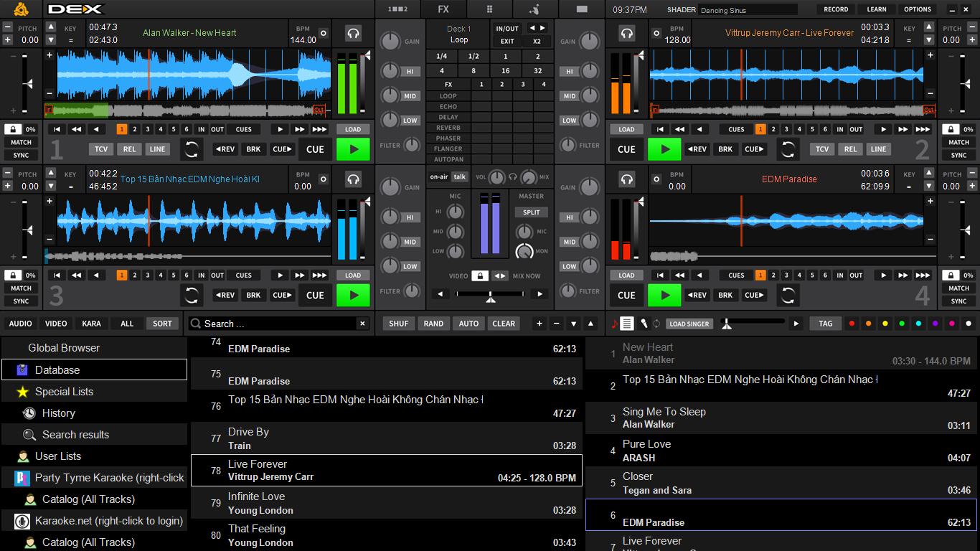Click deck 2 headphone cue icon
The height and width of the screenshot is (551, 980).
point(627,33)
